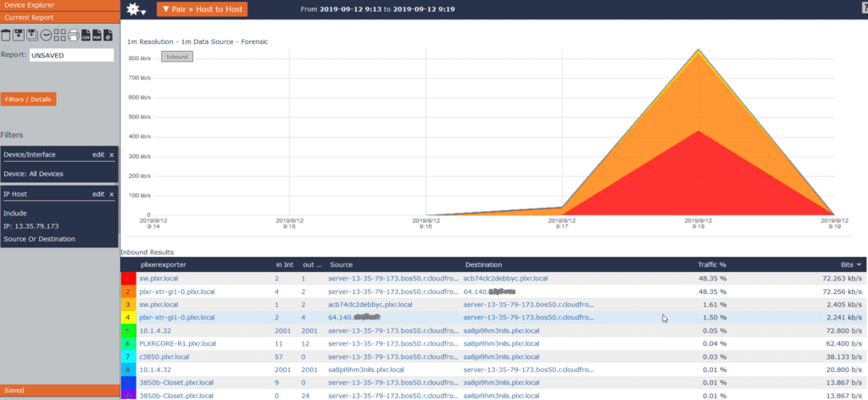Sort by the plixerexporter column header

[163, 264]
